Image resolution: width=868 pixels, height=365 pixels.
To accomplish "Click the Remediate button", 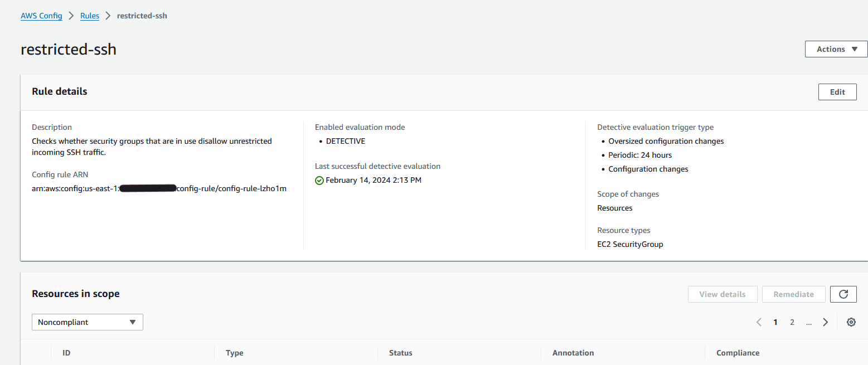I will point(793,294).
